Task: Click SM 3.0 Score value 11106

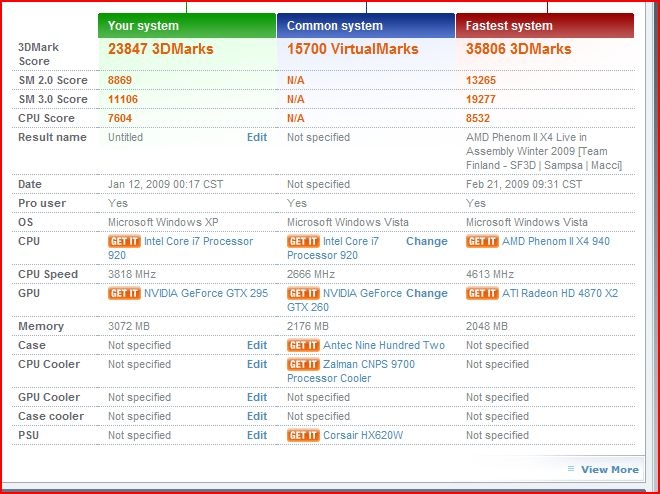Action: [x=123, y=99]
